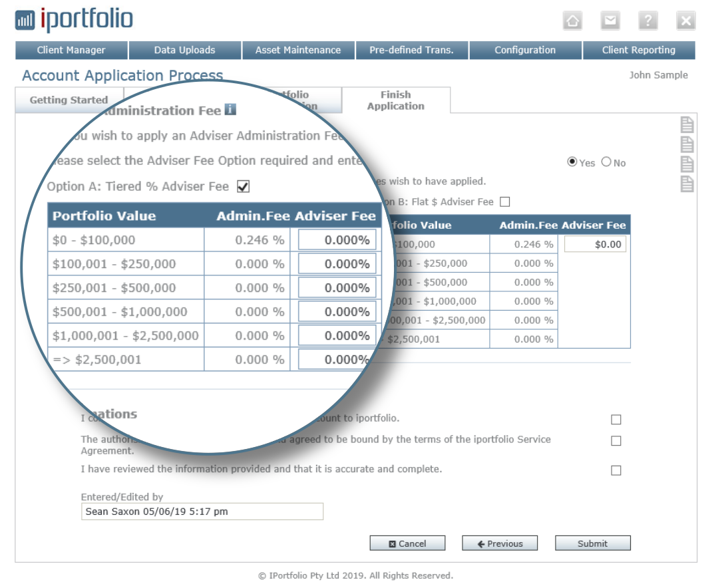Viewport: 716px width, 588px height.
Task: Open the mail envelope icon
Action: 610,21
